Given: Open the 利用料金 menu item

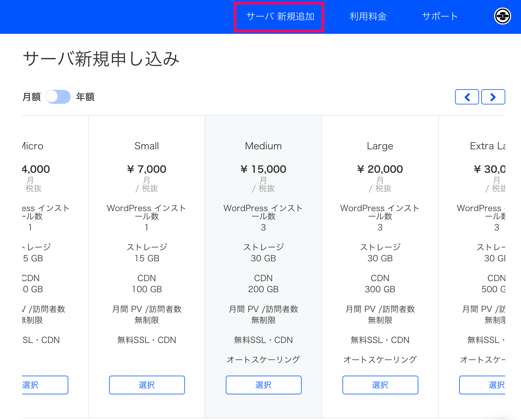Looking at the screenshot, I should (368, 17).
